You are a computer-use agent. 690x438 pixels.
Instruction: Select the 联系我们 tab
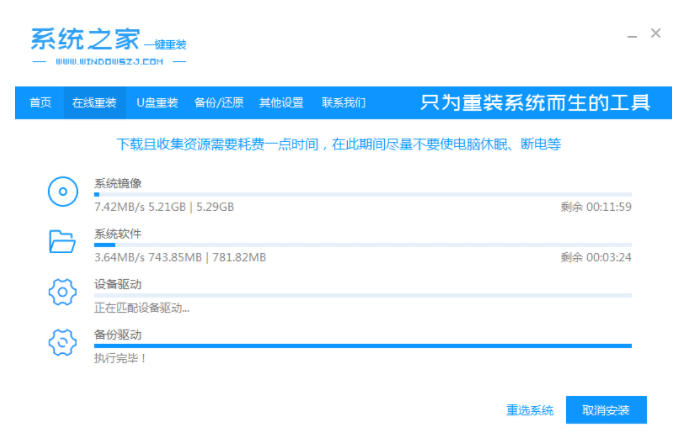pos(344,103)
